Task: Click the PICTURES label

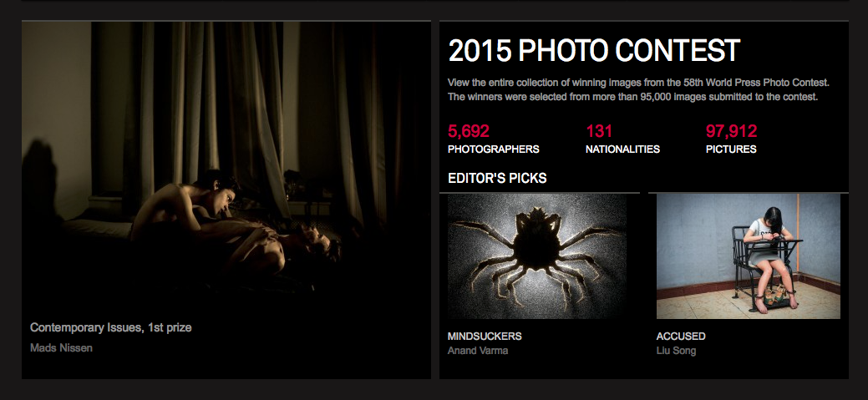Action: [x=731, y=149]
